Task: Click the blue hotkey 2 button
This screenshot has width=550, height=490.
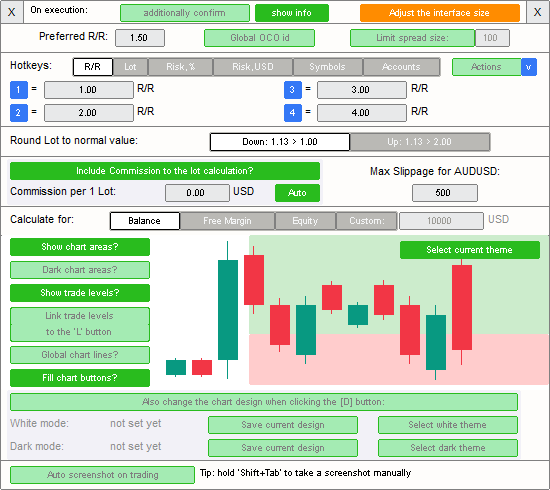Action: (x=19, y=113)
